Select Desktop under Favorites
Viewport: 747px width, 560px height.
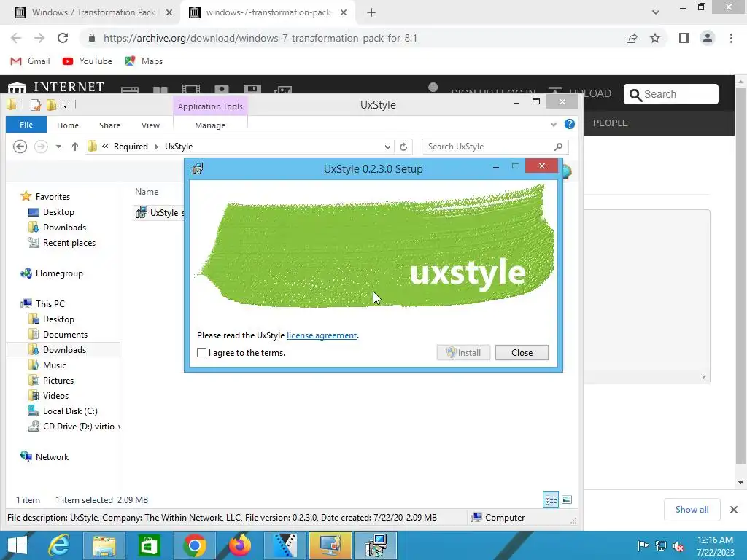(x=58, y=212)
